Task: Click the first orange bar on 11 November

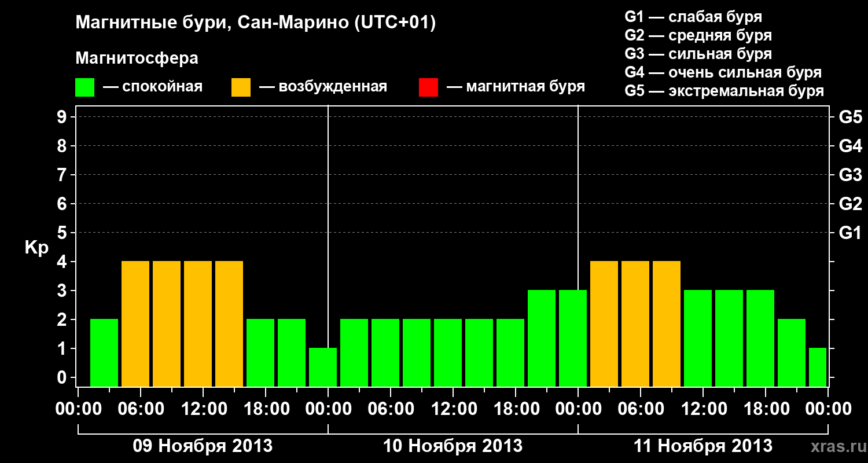Action: (x=604, y=324)
